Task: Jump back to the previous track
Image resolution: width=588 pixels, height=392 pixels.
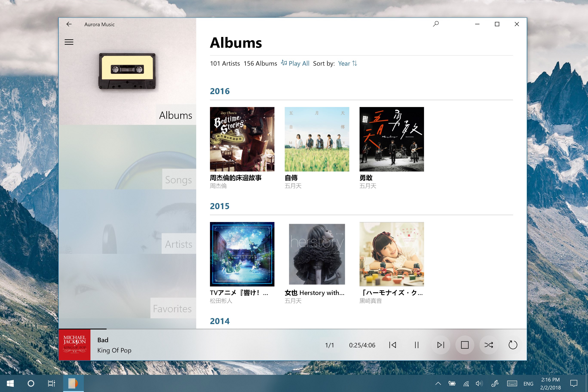Action: click(393, 345)
